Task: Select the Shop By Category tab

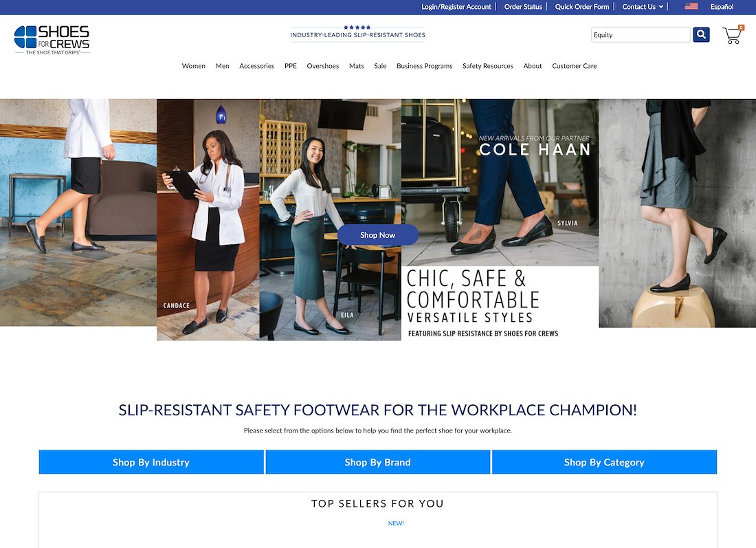Action: tap(604, 462)
